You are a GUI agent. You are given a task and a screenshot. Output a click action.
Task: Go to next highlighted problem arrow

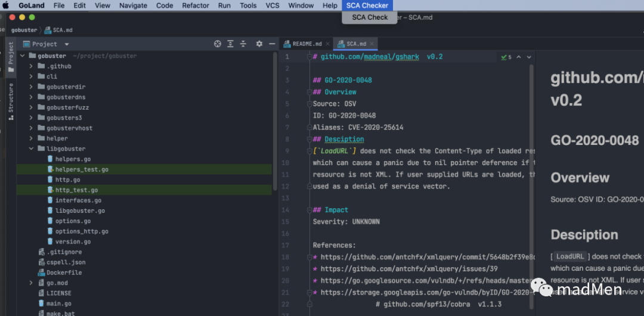click(x=529, y=57)
